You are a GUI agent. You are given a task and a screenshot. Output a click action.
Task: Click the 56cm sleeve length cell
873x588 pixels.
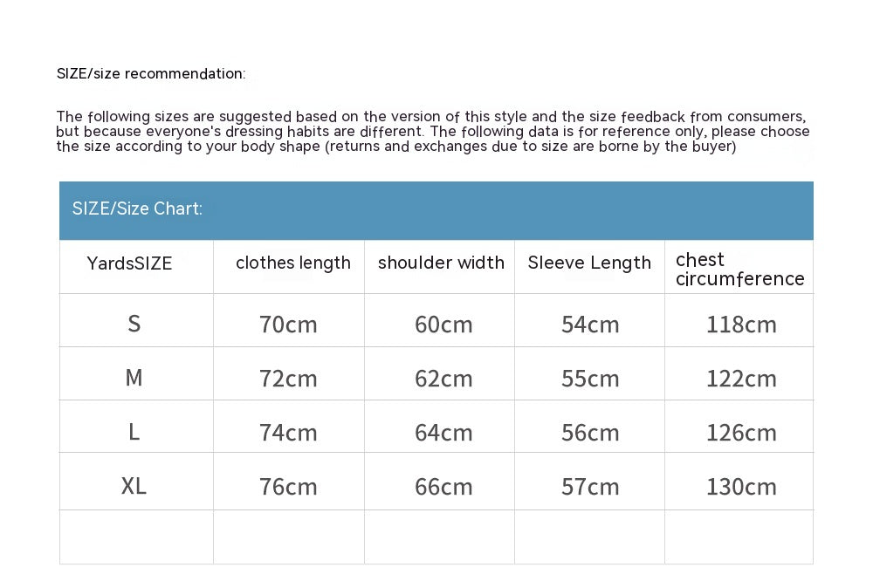click(x=590, y=433)
